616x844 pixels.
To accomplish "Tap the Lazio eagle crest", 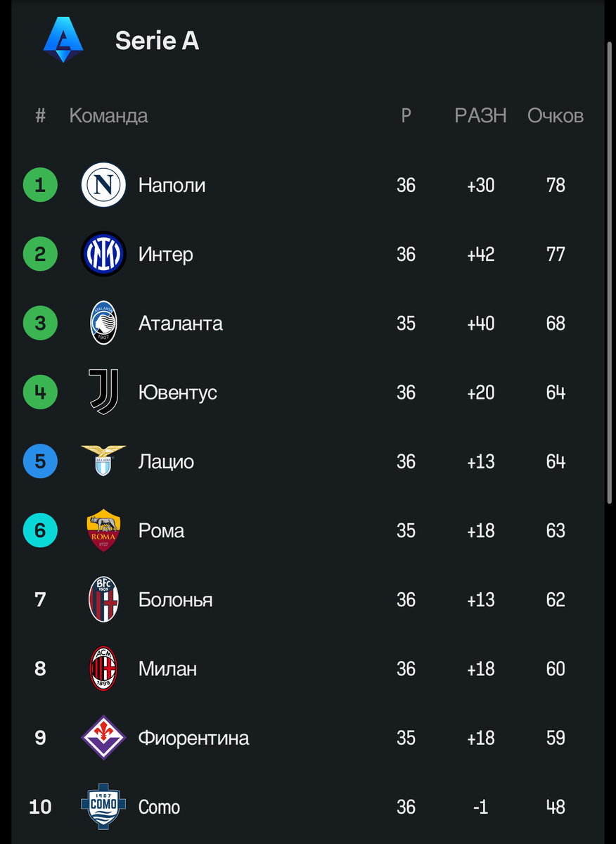I will [103, 461].
